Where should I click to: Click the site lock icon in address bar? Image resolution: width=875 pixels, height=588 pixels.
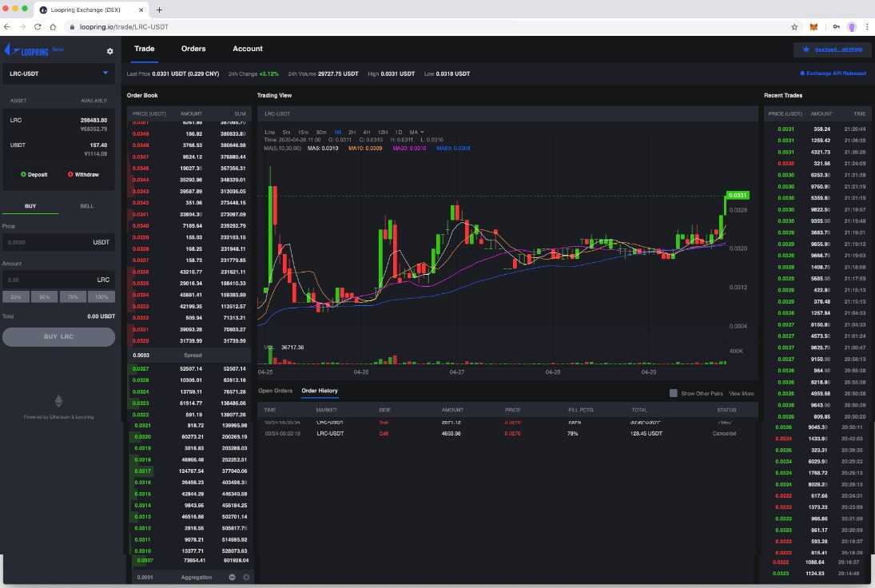(72, 27)
